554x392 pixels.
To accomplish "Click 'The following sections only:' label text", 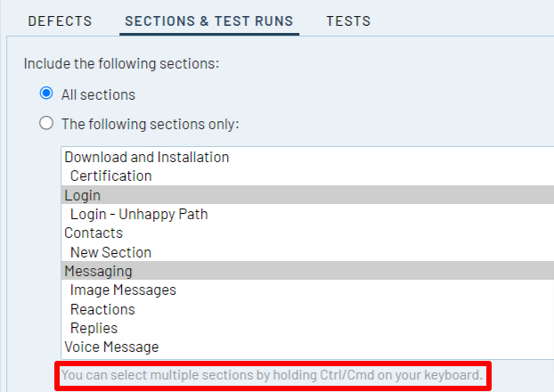I will pos(150,124).
